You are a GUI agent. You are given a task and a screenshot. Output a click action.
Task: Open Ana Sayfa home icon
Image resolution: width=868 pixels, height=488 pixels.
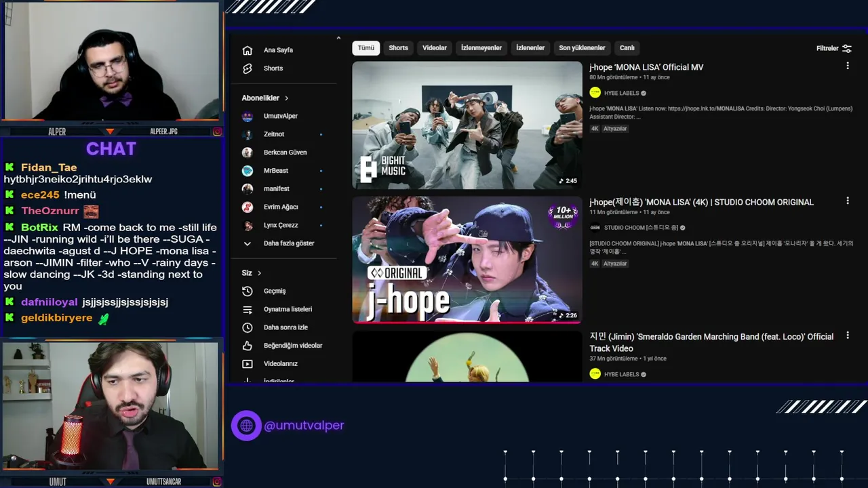click(248, 50)
